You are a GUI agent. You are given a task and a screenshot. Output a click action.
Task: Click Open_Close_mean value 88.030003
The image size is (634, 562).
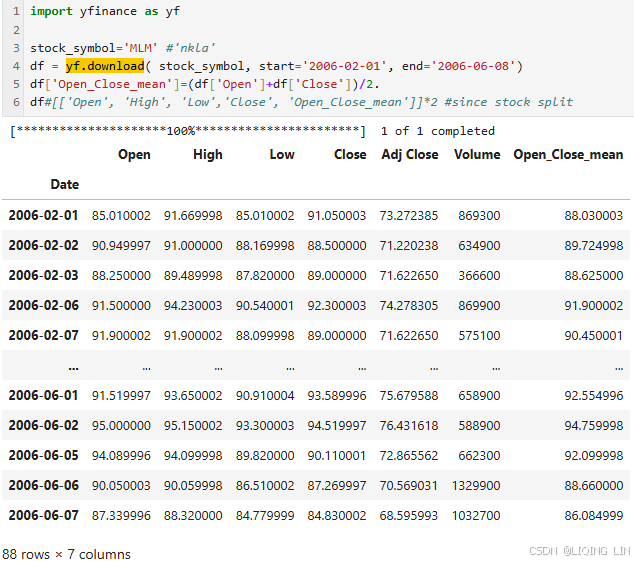click(x=594, y=216)
